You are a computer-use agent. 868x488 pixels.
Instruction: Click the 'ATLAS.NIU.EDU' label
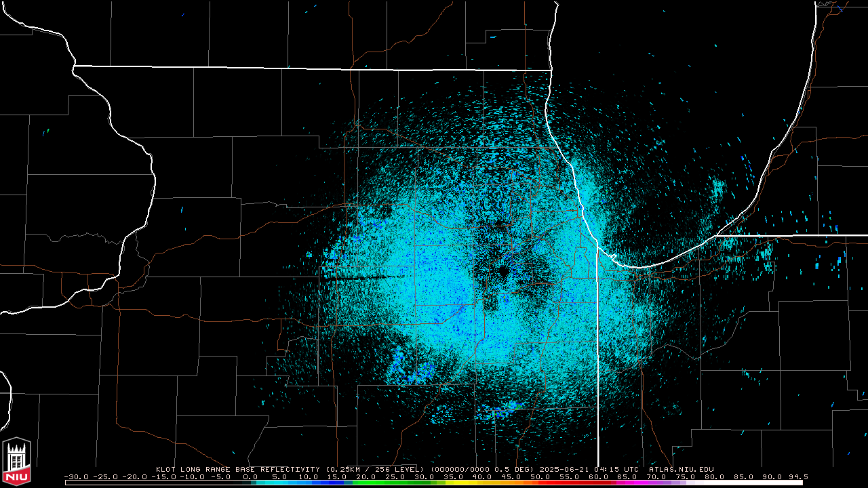(x=682, y=469)
